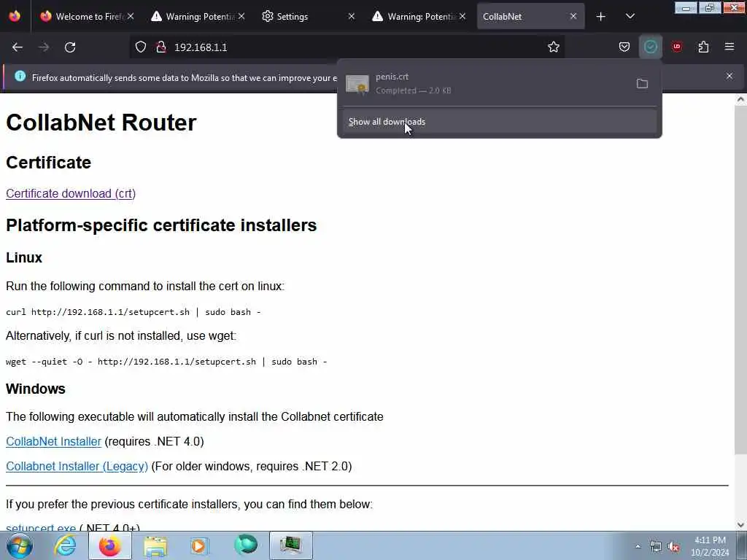Show hidden system tray icons
This screenshot has height=560, width=747.
click(638, 547)
